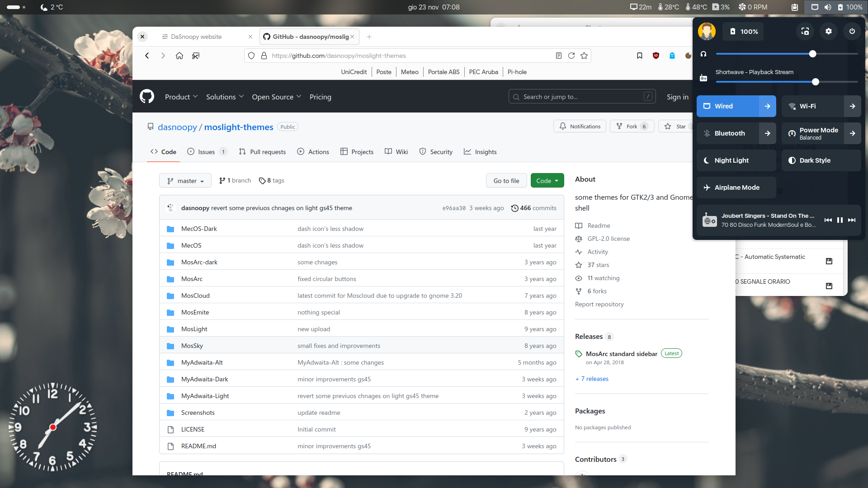Image resolution: width=868 pixels, height=488 pixels.
Task: Open the GPL-2.0 license link
Action: click(x=609, y=239)
